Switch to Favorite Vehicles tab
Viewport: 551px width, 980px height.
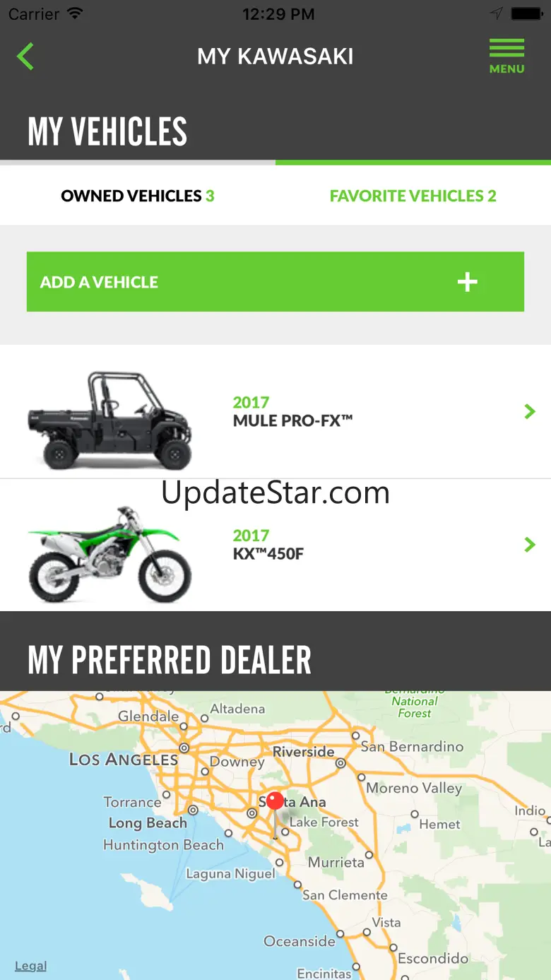(413, 196)
